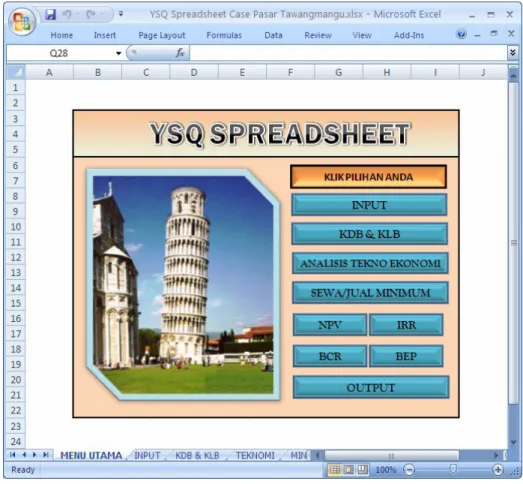This screenshot has height=484, width=523.
Task: Click the NPV button
Action: tap(330, 325)
